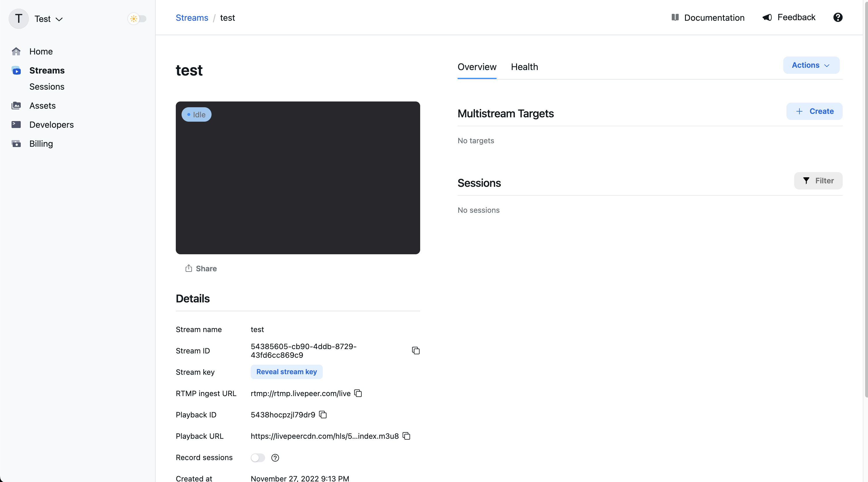The width and height of the screenshot is (868, 482).
Task: Click the Record sessions help icon
Action: pos(275,457)
